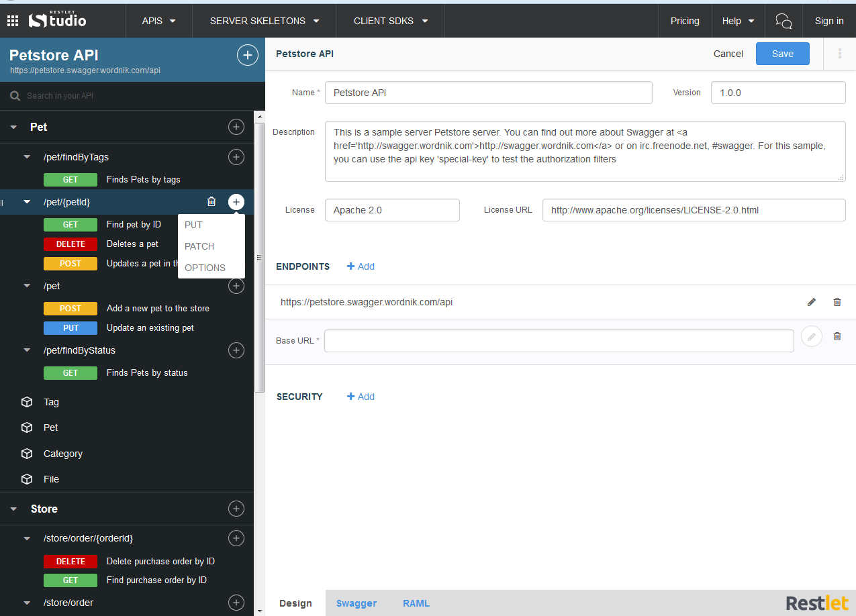Collapse the /store/order/{orderId} resource

27,538
